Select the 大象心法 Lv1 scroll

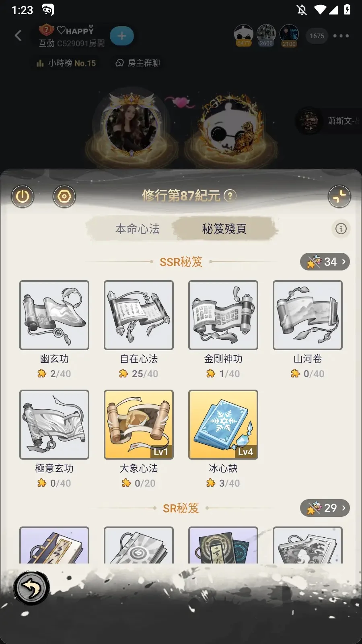click(139, 424)
